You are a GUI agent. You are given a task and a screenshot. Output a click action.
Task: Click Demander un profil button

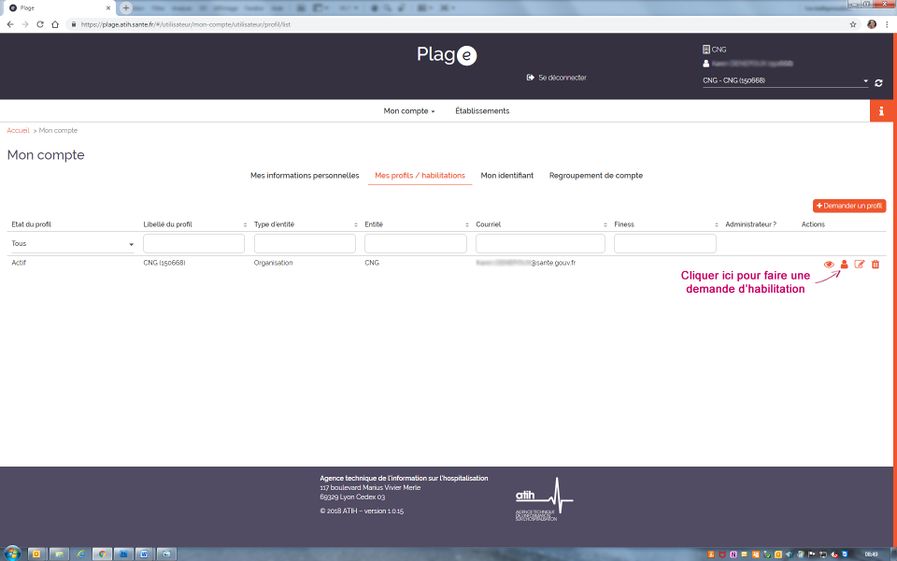coord(849,206)
